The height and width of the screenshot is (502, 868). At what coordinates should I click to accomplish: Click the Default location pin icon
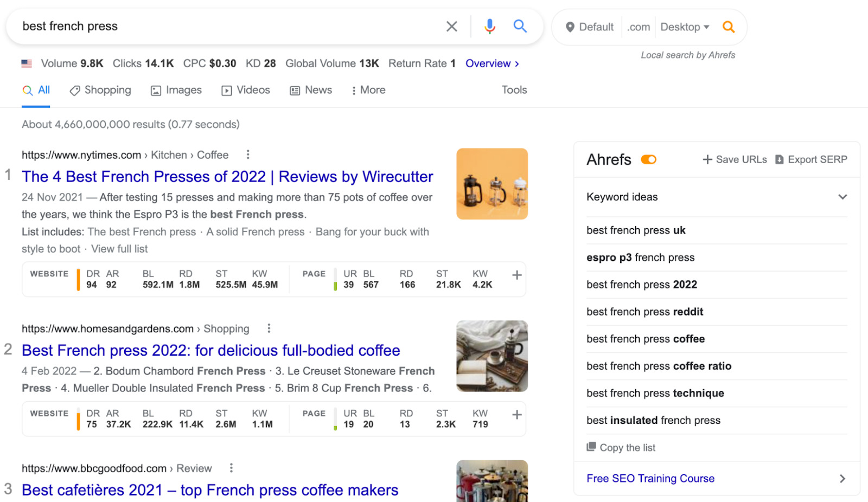click(570, 27)
